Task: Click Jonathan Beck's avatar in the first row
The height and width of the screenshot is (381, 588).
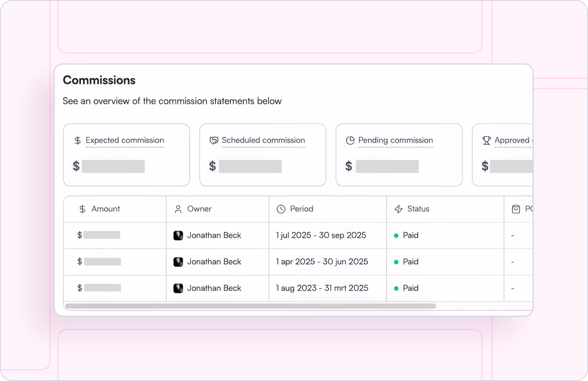Action: click(178, 236)
